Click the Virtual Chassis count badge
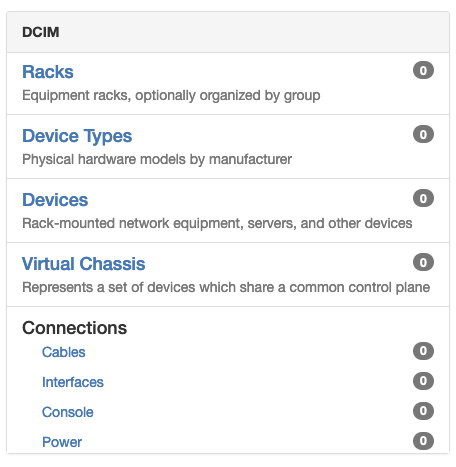Screen dimensions: 456x467 pyautogui.click(x=423, y=262)
